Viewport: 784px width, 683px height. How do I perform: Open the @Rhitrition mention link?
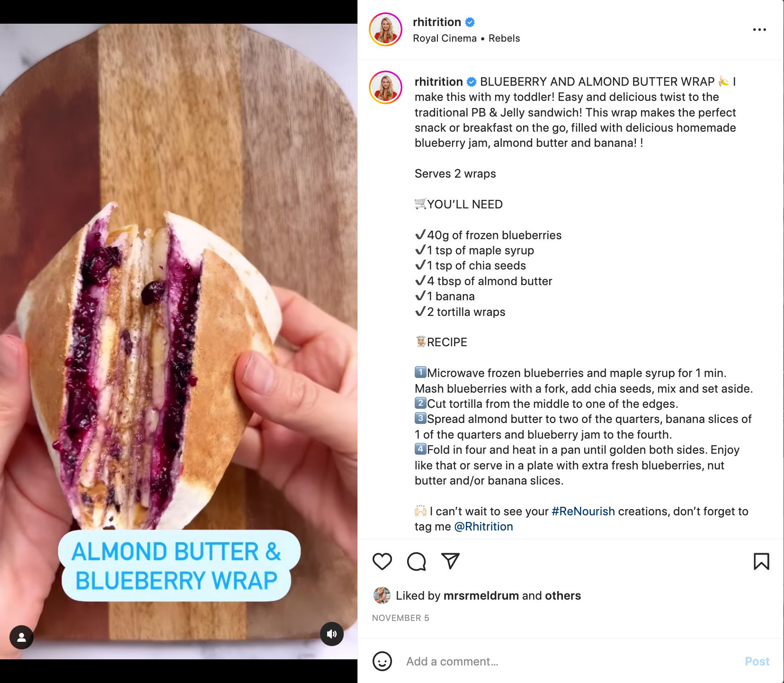[483, 527]
